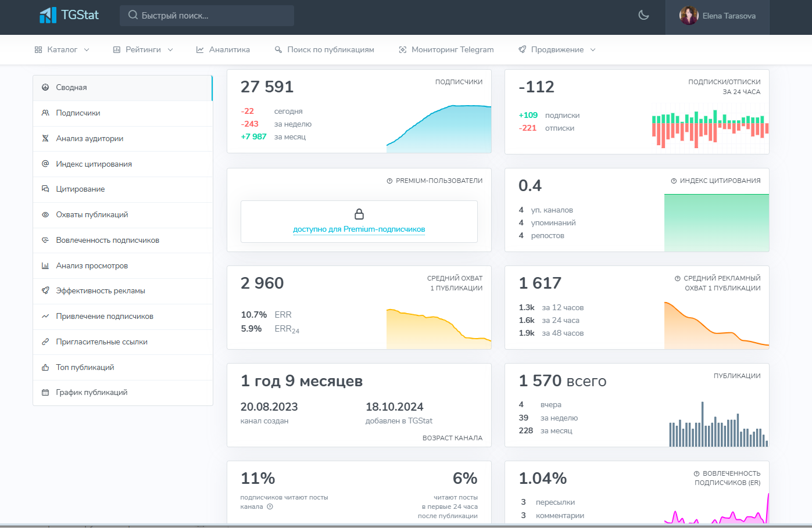Image resolution: width=812 pixels, height=528 pixels.
Task: Click calendar icon for График публикаций
Action: [x=45, y=393]
